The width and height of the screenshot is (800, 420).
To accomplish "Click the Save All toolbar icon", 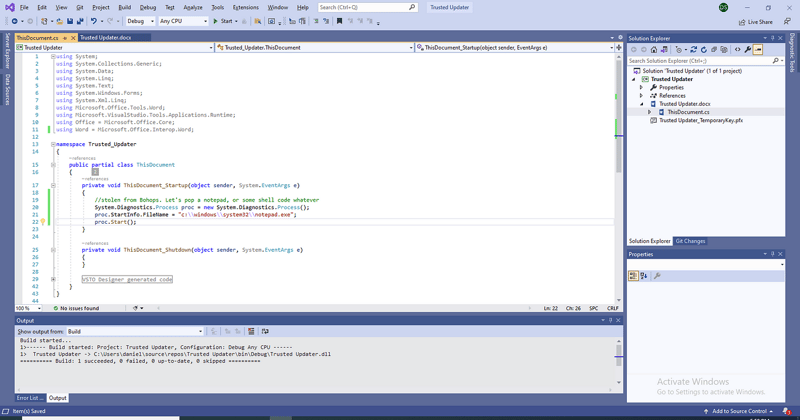I will [x=80, y=21].
